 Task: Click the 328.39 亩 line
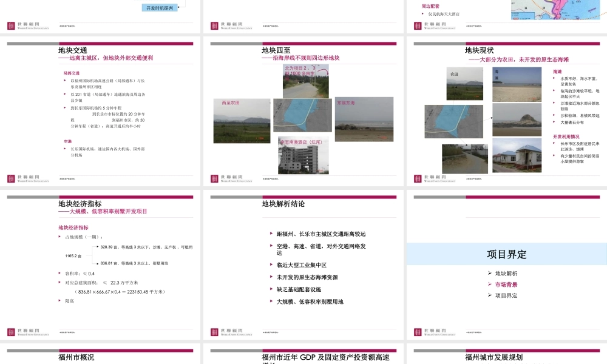point(146,247)
